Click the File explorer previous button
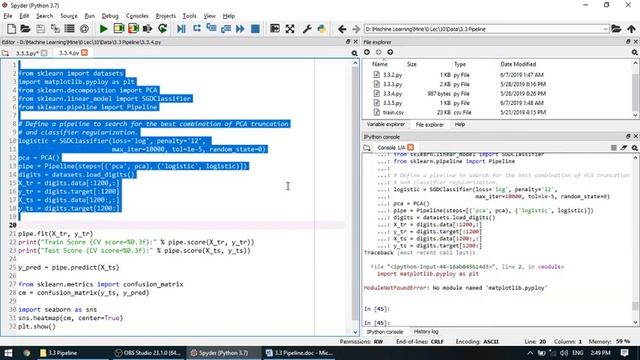This screenshot has height=360, width=640. [367, 52]
